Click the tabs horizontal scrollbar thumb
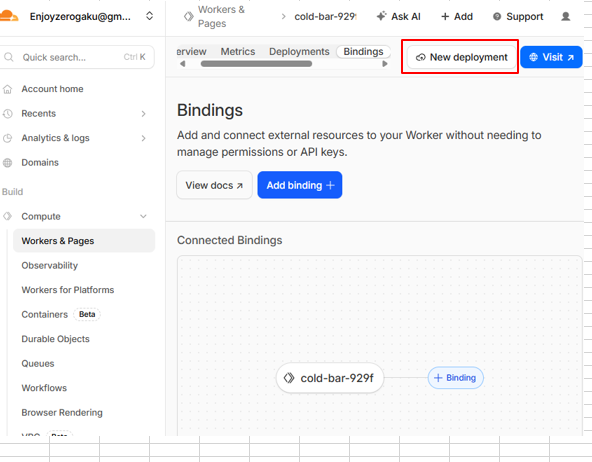 pyautogui.click(x=256, y=64)
